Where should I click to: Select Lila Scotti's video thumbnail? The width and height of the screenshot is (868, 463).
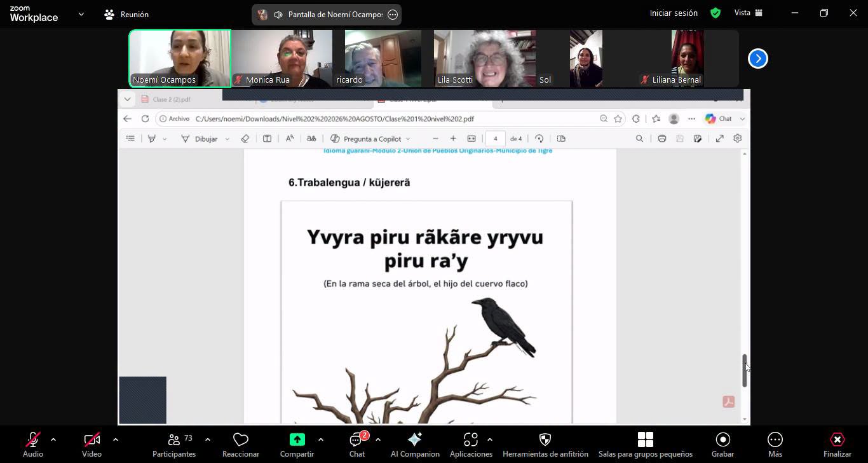[485, 59]
